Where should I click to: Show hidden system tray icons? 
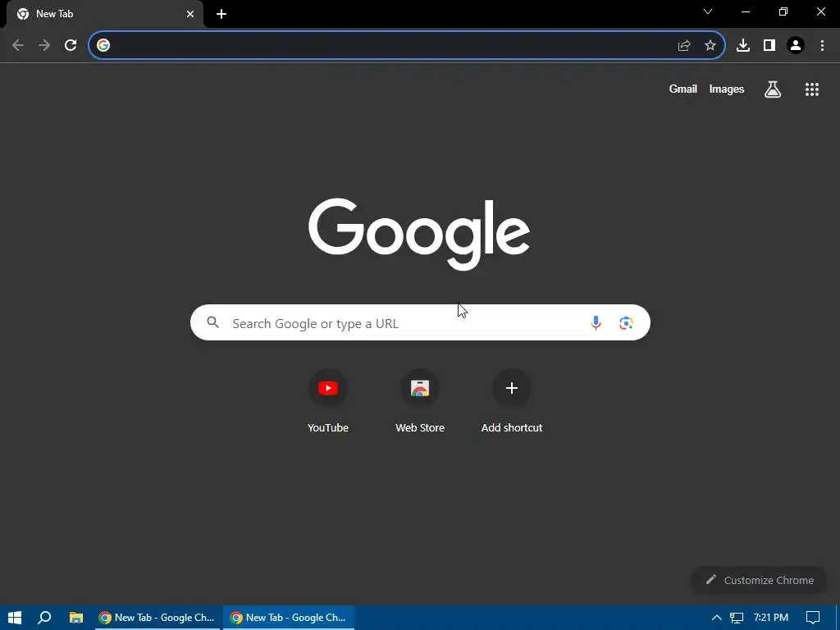tap(716, 618)
